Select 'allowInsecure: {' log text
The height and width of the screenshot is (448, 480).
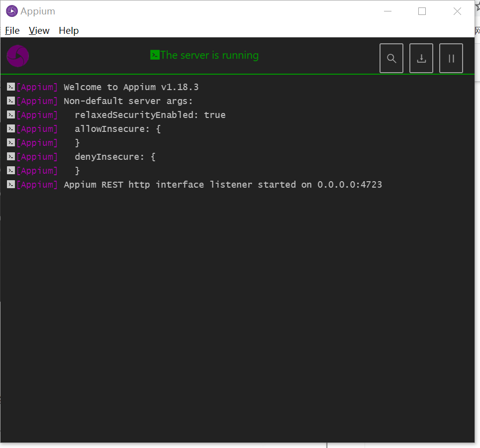click(x=117, y=129)
